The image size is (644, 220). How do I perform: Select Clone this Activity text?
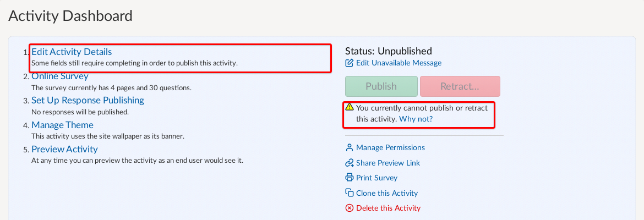(387, 193)
